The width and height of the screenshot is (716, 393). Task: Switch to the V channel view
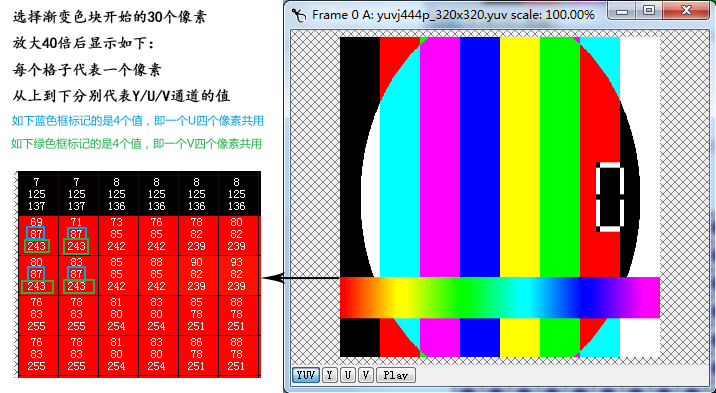[365, 375]
